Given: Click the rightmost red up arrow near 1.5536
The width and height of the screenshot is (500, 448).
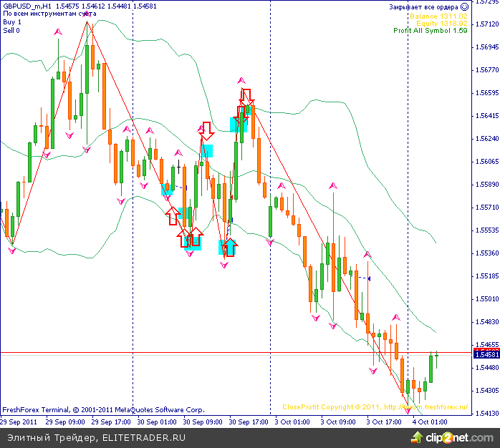Looking at the screenshot, I should click(230, 248).
